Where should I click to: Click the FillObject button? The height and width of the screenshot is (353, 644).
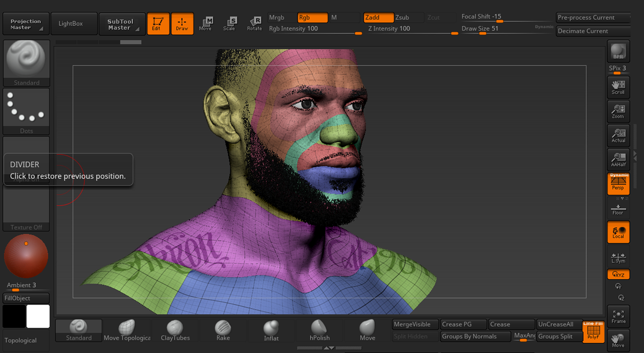tap(26, 298)
